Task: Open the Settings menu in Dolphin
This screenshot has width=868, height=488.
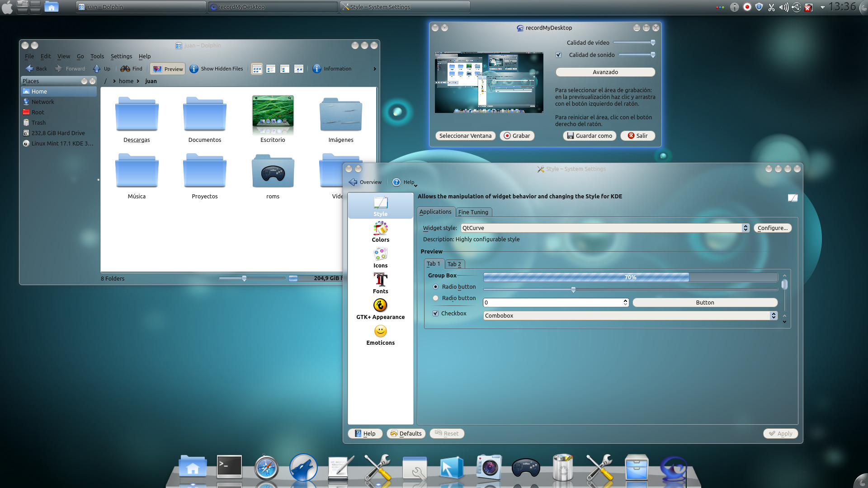Action: click(121, 56)
